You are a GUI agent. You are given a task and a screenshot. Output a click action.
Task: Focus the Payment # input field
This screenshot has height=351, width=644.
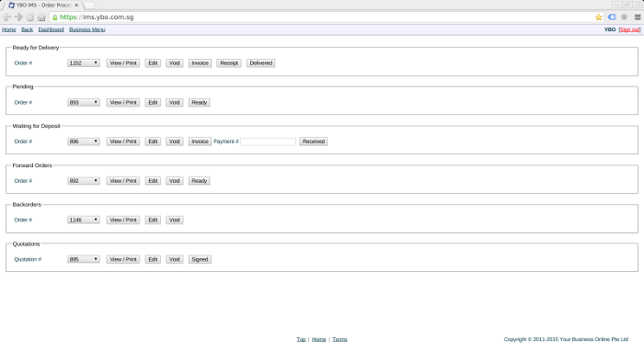pos(269,142)
